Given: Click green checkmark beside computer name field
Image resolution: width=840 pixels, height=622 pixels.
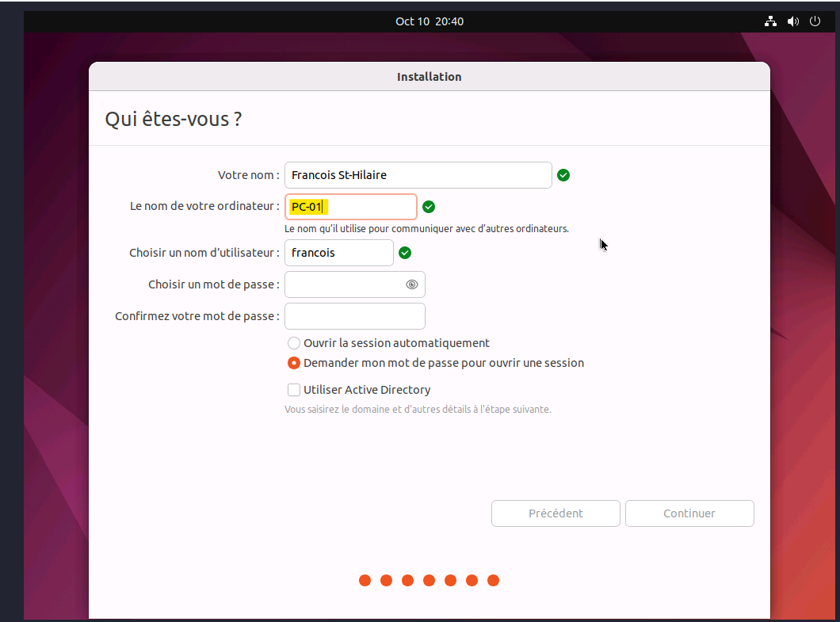Looking at the screenshot, I should point(429,207).
